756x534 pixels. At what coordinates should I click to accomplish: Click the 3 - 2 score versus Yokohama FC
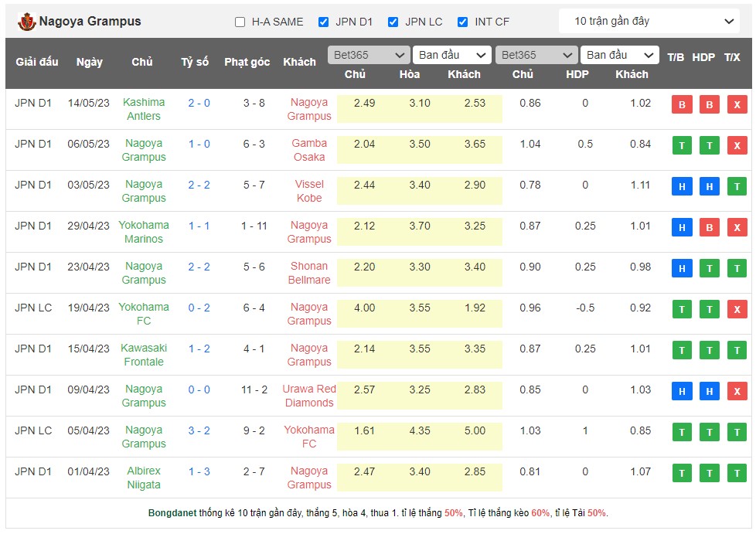click(199, 430)
